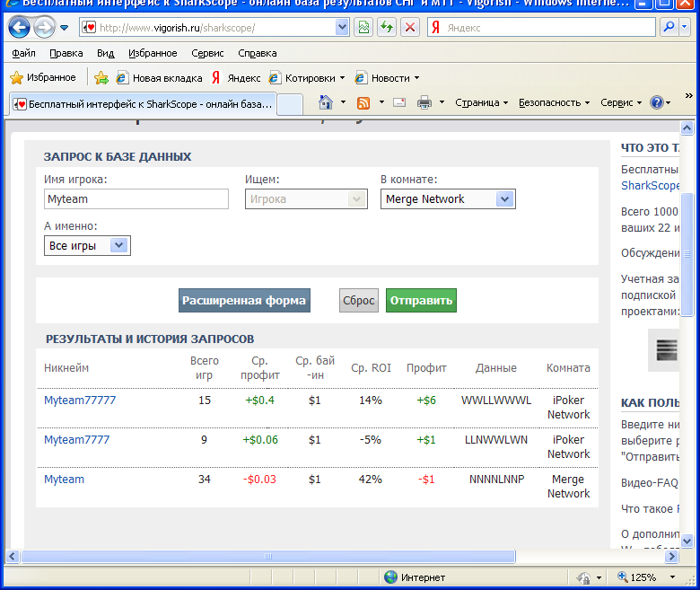Open the Все игры dropdown
The width and height of the screenshot is (700, 590).
pos(87,246)
